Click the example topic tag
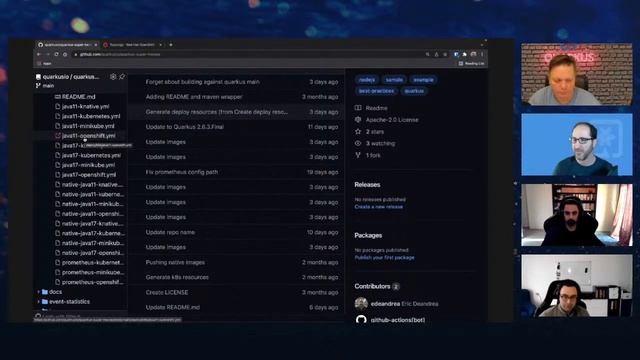This screenshot has height=360, width=640. [423, 80]
